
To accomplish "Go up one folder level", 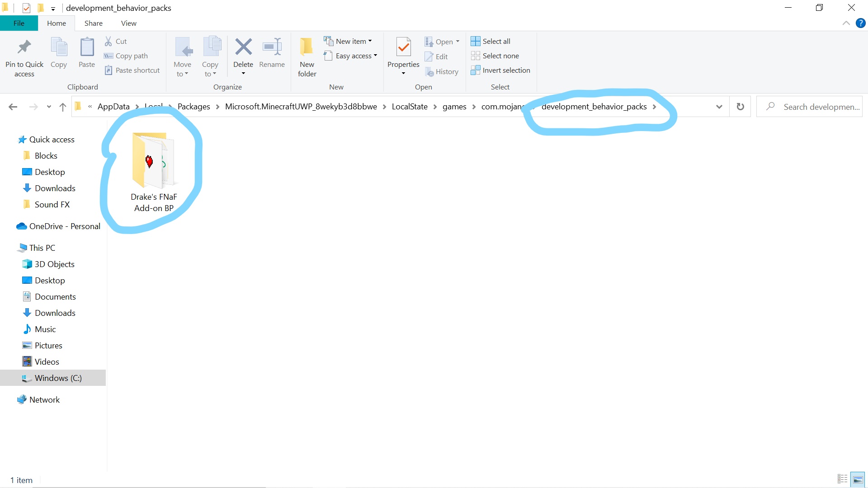I will pos(62,107).
